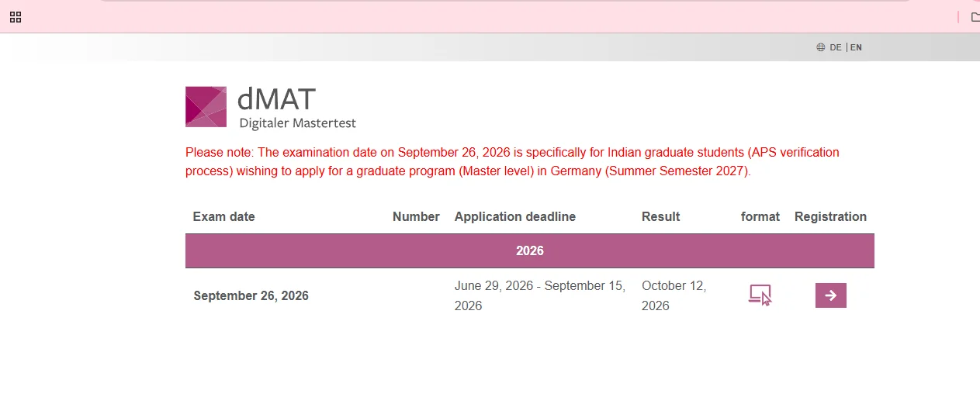
Task: Select the Application deadline column header
Action: pos(515,216)
